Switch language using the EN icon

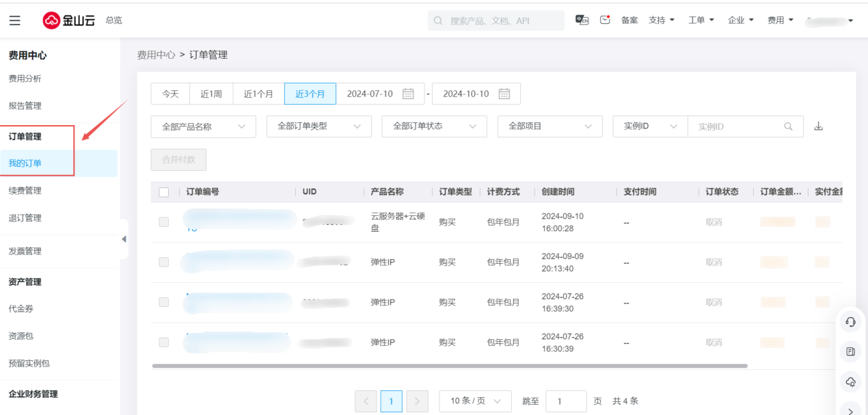tap(582, 20)
